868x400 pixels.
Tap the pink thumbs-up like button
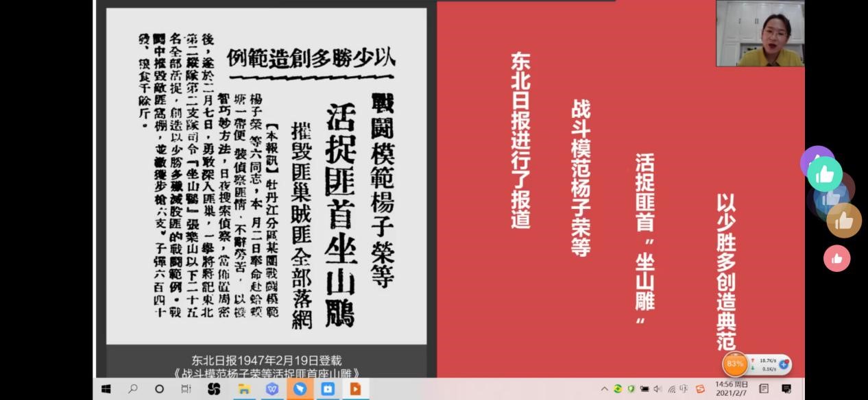pyautogui.click(x=836, y=258)
